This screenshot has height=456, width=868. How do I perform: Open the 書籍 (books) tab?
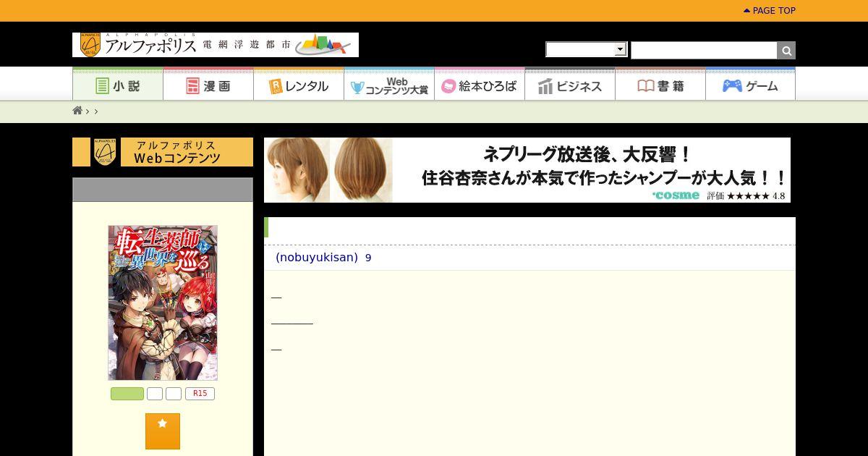(x=660, y=85)
